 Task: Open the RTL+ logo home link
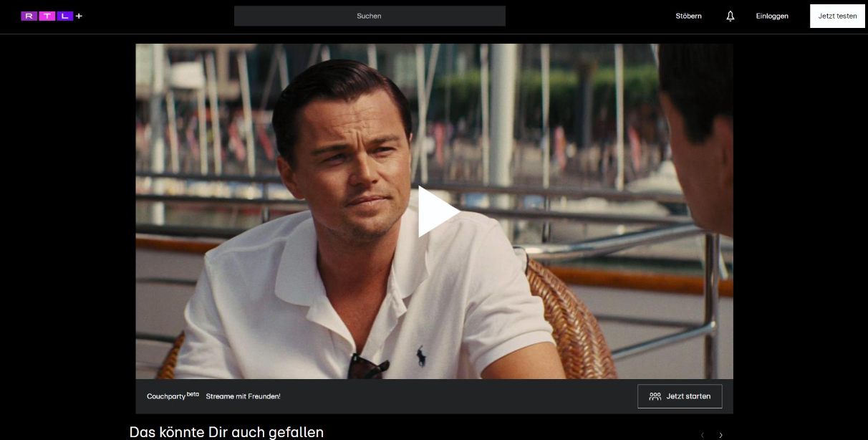(x=52, y=16)
